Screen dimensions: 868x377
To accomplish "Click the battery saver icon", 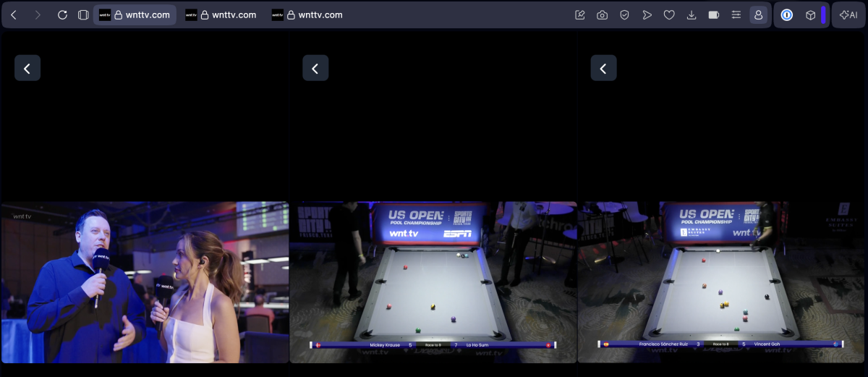I will 714,14.
